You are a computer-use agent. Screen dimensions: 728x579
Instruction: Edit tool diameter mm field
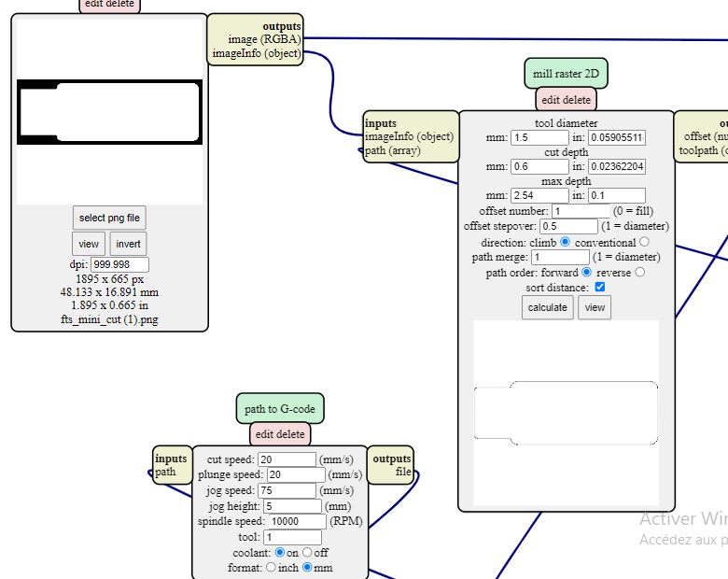tap(539, 137)
